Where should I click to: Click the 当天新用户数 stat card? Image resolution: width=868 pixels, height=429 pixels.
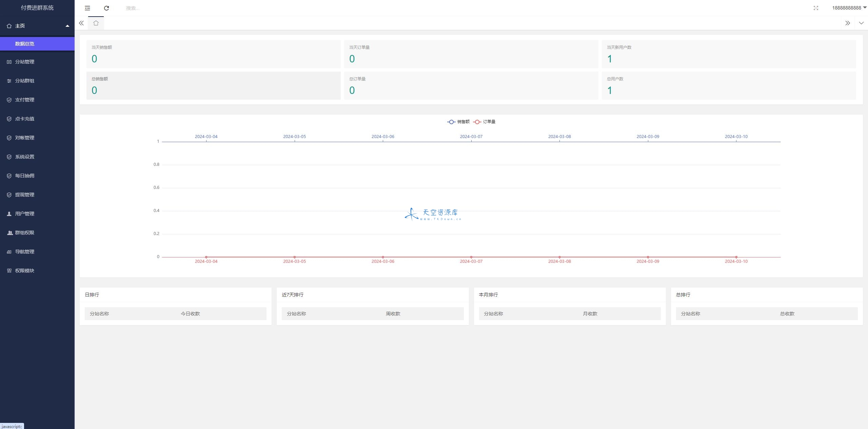[729, 54]
